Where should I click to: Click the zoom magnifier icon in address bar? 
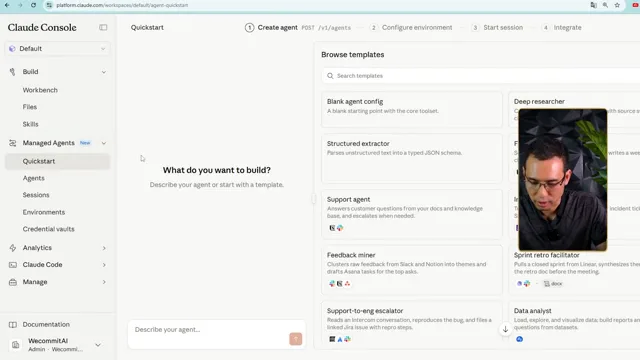pos(605,5)
